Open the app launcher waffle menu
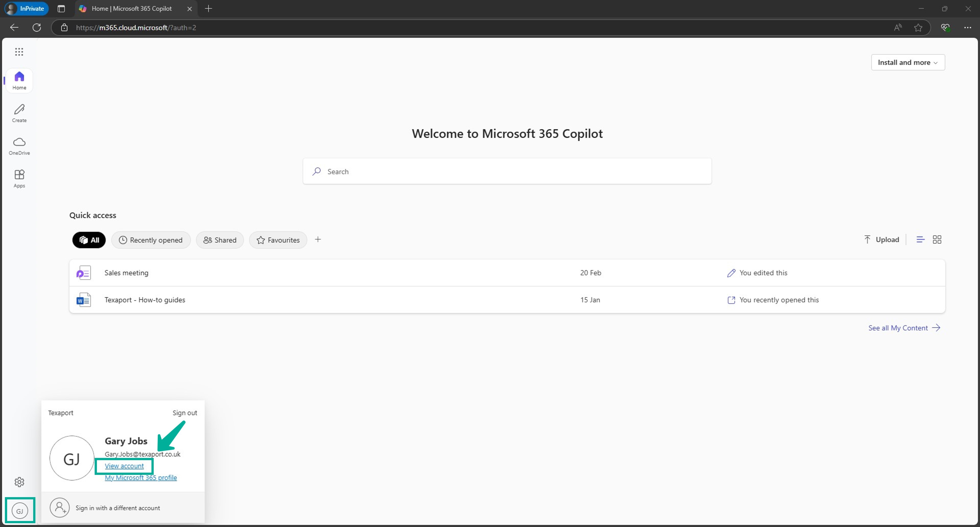 click(x=19, y=51)
